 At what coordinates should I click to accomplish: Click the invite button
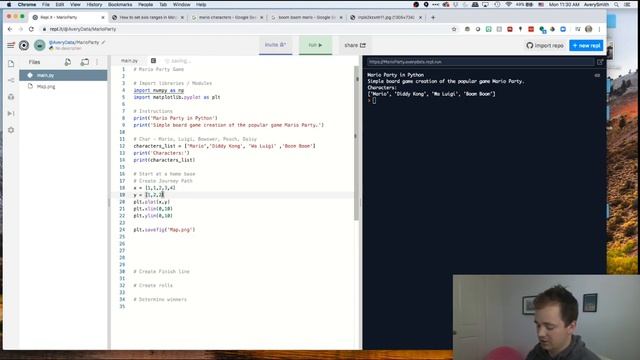276,45
